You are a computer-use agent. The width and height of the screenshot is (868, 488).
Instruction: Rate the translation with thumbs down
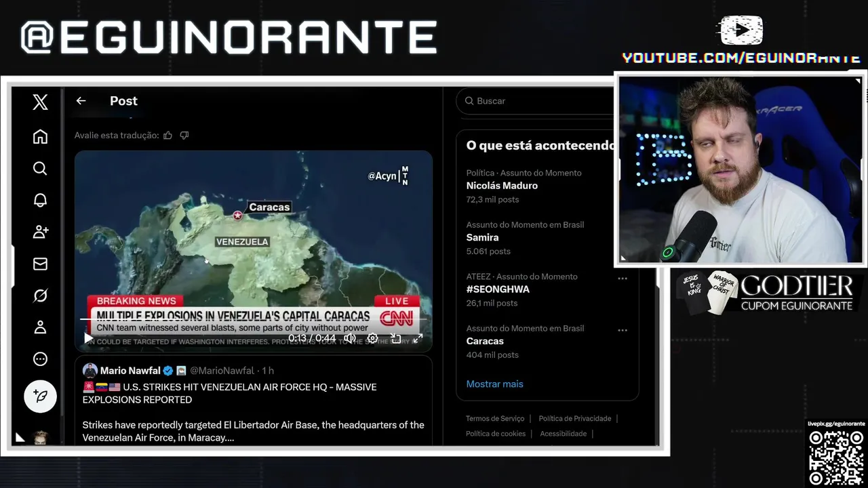tap(184, 135)
